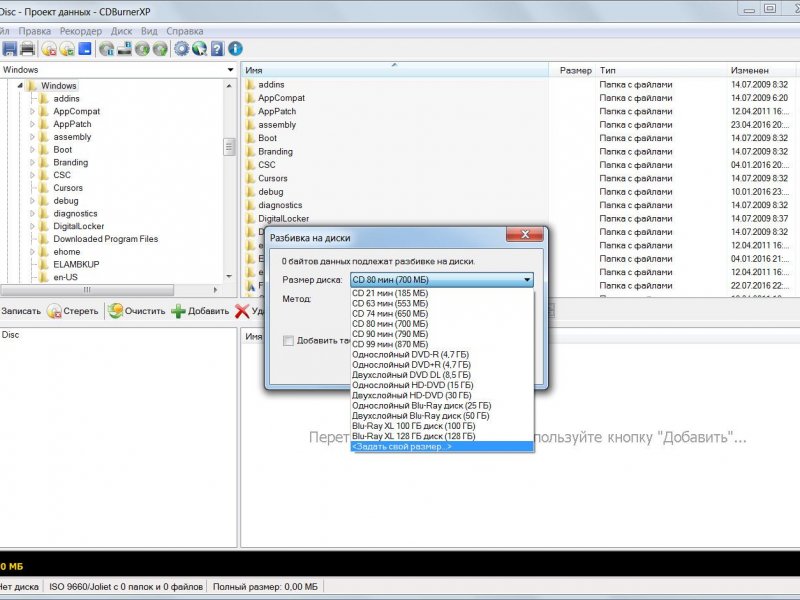Select the DigitalLocker folder in the file list
The width and height of the screenshot is (800, 600).
coord(283,219)
